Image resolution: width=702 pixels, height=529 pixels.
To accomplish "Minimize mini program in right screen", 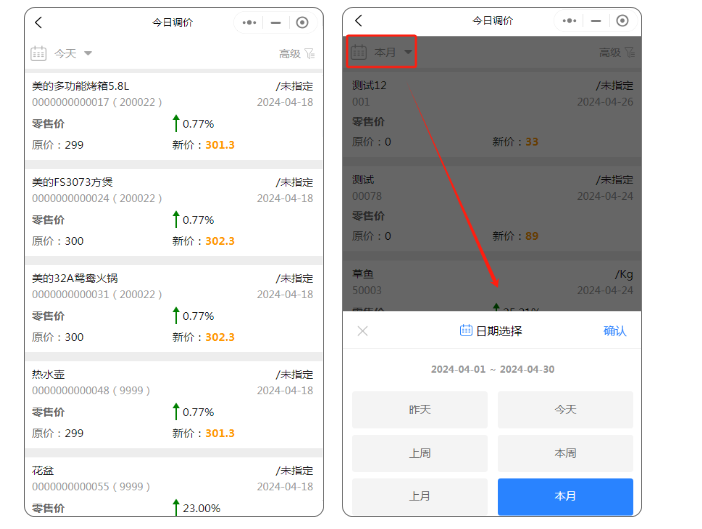I will pos(596,21).
